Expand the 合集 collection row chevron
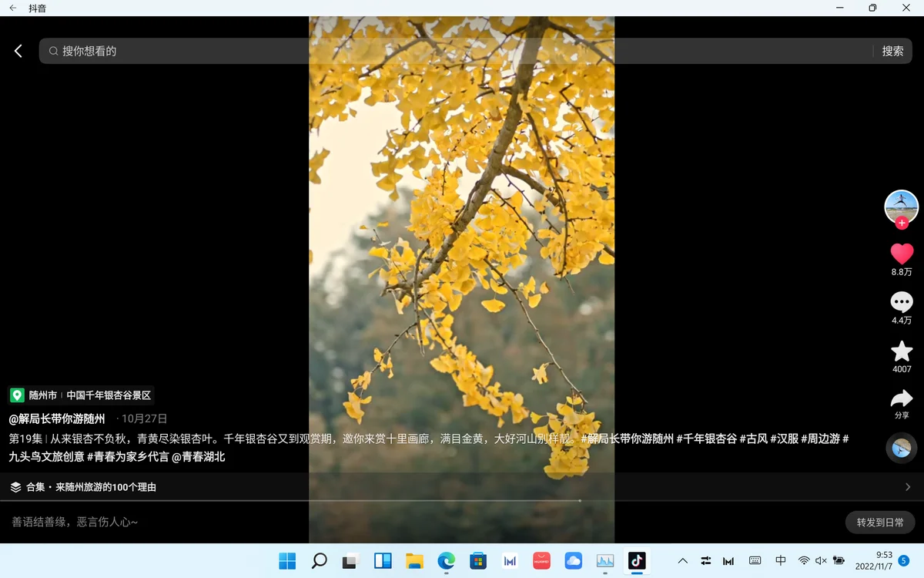The image size is (924, 578). click(x=908, y=487)
